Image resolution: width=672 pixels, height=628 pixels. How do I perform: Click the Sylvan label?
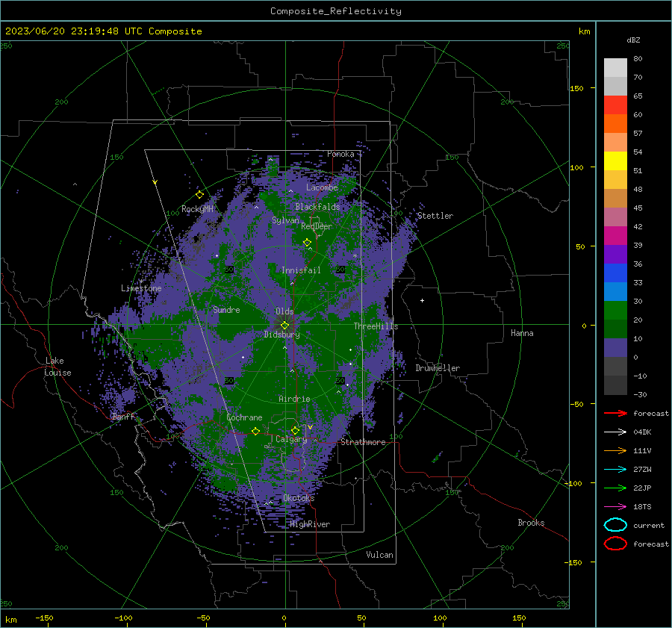tap(285, 220)
